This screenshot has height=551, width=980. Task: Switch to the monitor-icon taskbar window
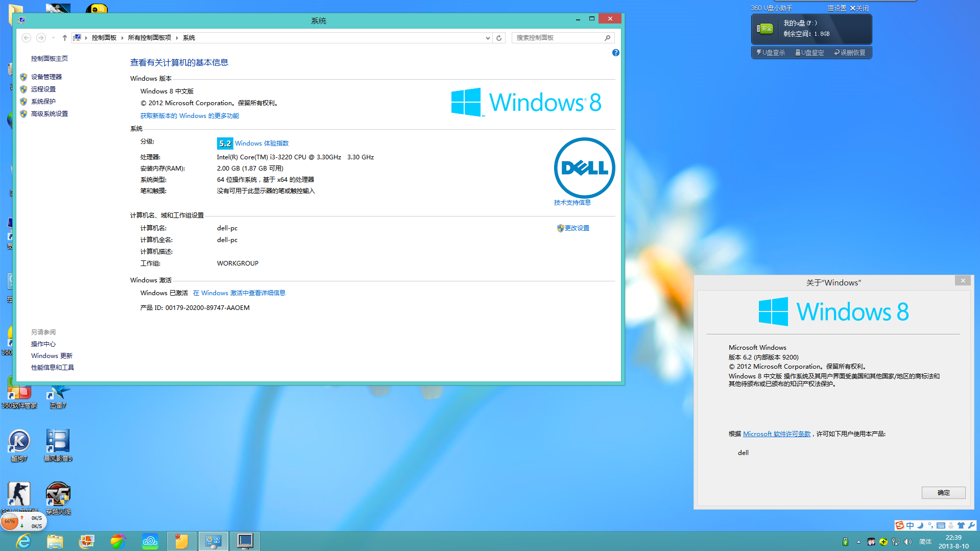pyautogui.click(x=245, y=541)
